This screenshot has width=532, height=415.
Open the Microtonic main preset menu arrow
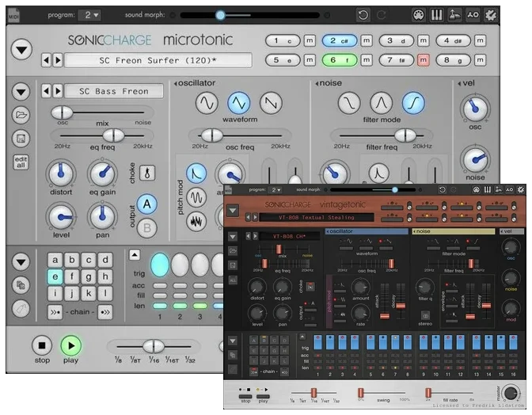(x=21, y=50)
